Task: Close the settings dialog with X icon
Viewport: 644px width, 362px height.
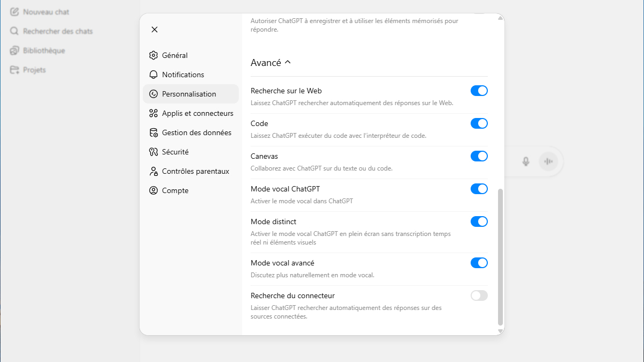Action: coord(155,29)
